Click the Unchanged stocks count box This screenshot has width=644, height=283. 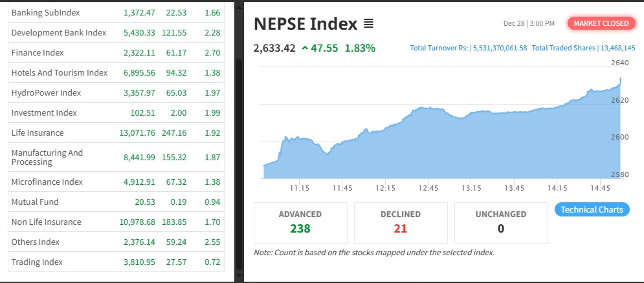pos(501,222)
